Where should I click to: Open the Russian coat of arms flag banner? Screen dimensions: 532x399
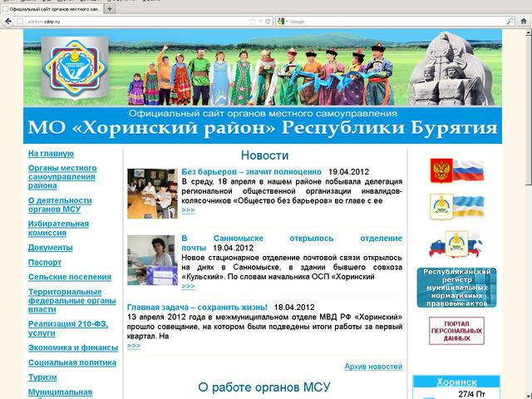coord(456,170)
